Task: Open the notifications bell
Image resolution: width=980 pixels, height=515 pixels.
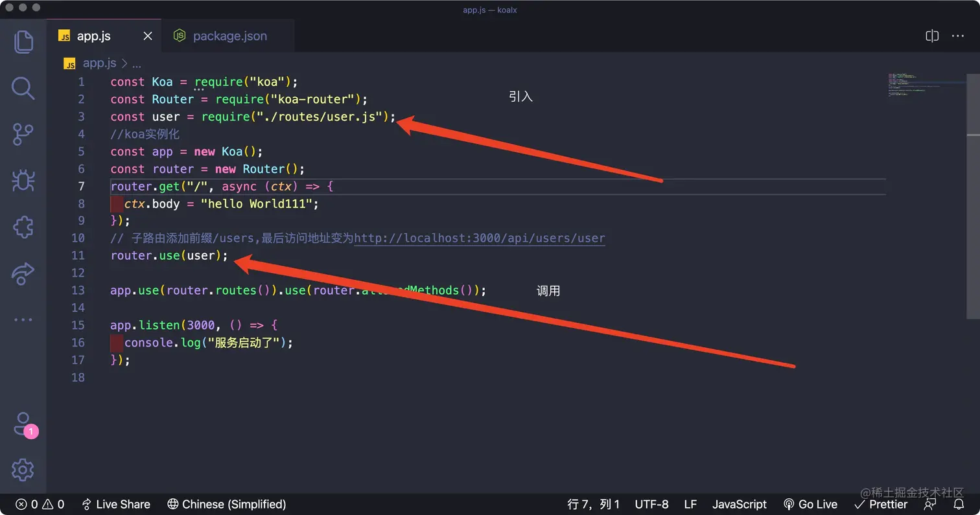Action: click(x=959, y=504)
